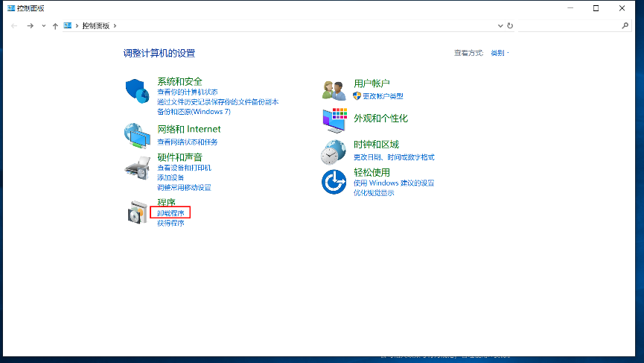Screen dimensions: 644x363
Task: Select the Programs disc box icon
Action: click(137, 212)
